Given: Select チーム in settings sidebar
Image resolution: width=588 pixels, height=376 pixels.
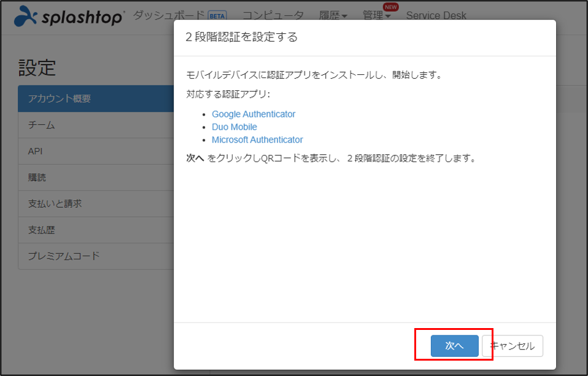Looking at the screenshot, I should coord(96,125).
